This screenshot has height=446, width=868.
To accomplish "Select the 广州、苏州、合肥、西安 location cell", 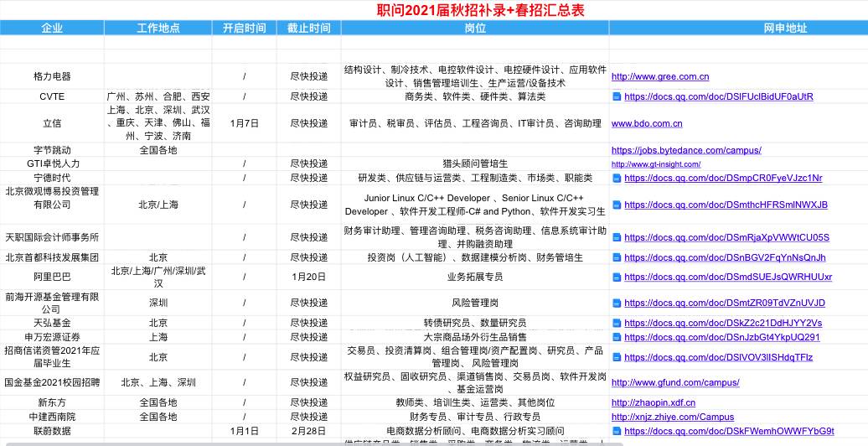I will pyautogui.click(x=158, y=96).
